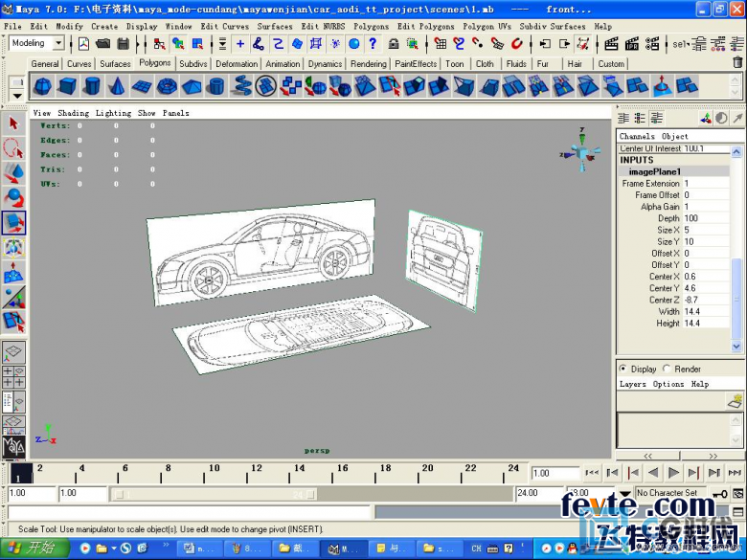Open the Lighting viewport menu
747x560 pixels.
113,113
